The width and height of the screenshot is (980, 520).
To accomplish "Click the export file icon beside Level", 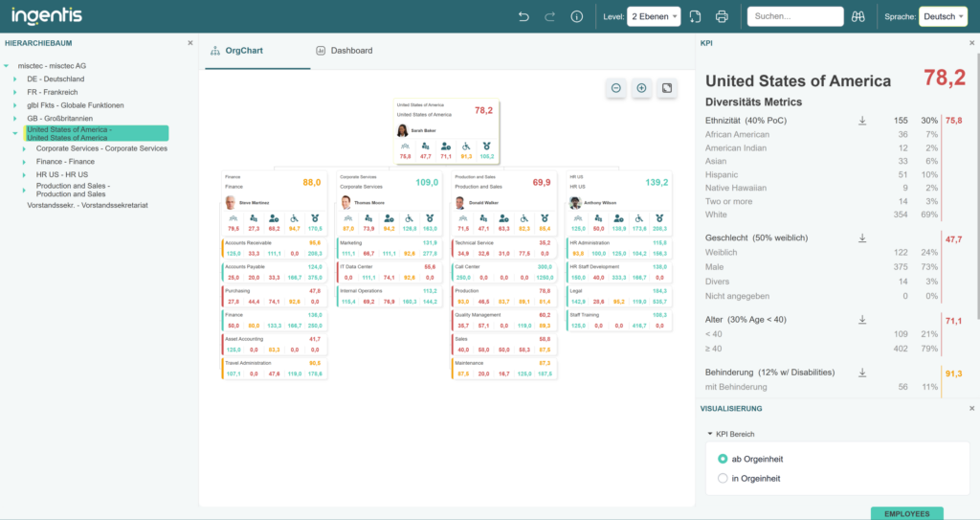I will [x=695, y=17].
